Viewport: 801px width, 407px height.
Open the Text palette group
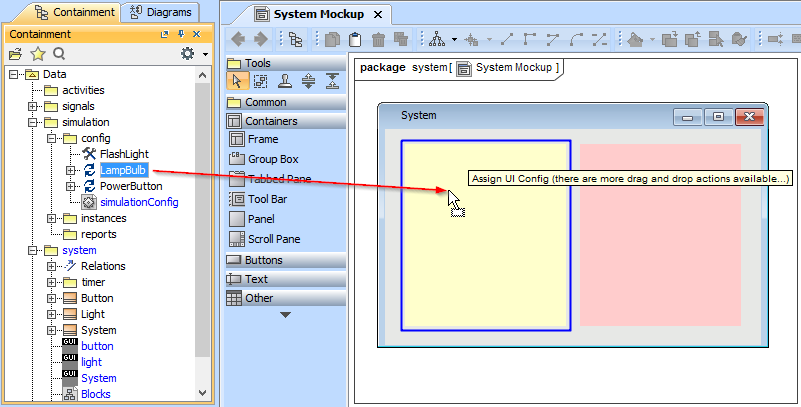click(x=286, y=279)
